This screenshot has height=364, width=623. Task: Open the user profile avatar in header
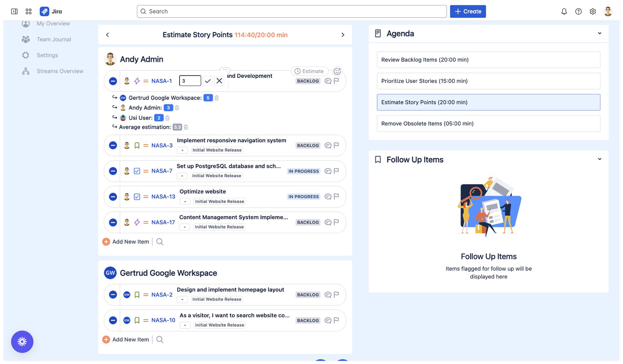pos(608,11)
